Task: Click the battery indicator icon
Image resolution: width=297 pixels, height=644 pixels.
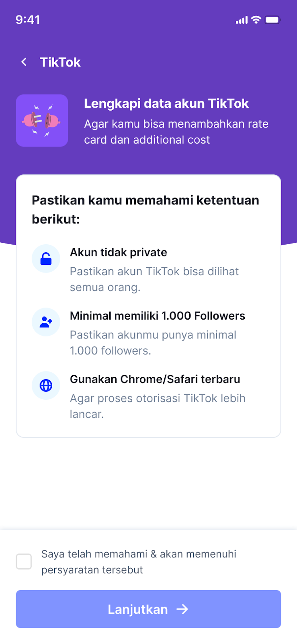Action: tap(272, 20)
